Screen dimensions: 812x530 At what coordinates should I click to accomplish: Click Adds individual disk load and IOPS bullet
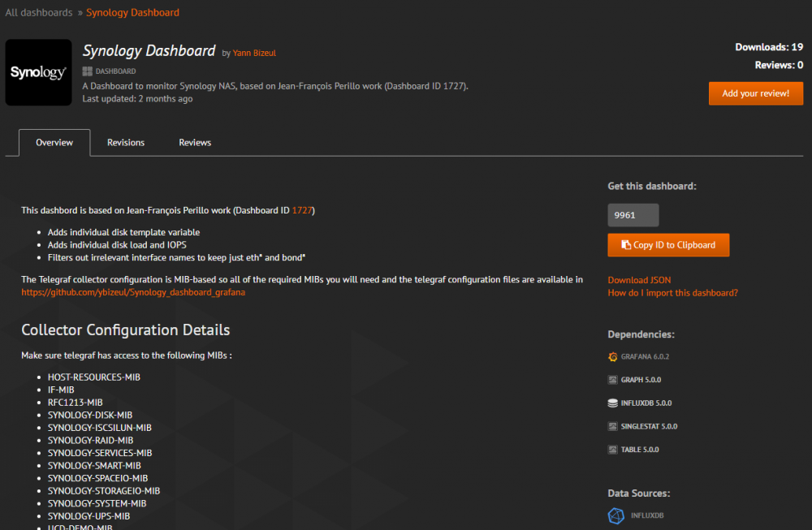[x=117, y=245]
